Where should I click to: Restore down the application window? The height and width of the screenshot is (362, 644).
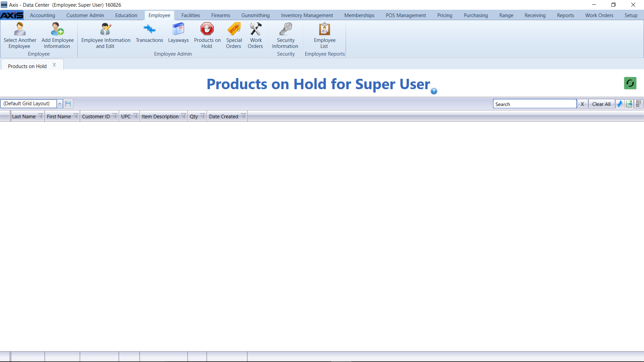click(x=613, y=5)
